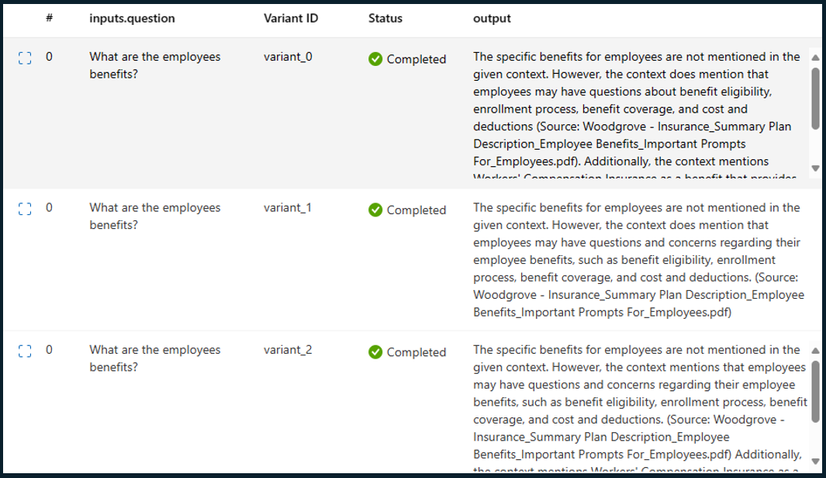Click scroll-down arrow in variant_0 output
Screen dimensions: 826x478
(x=815, y=169)
